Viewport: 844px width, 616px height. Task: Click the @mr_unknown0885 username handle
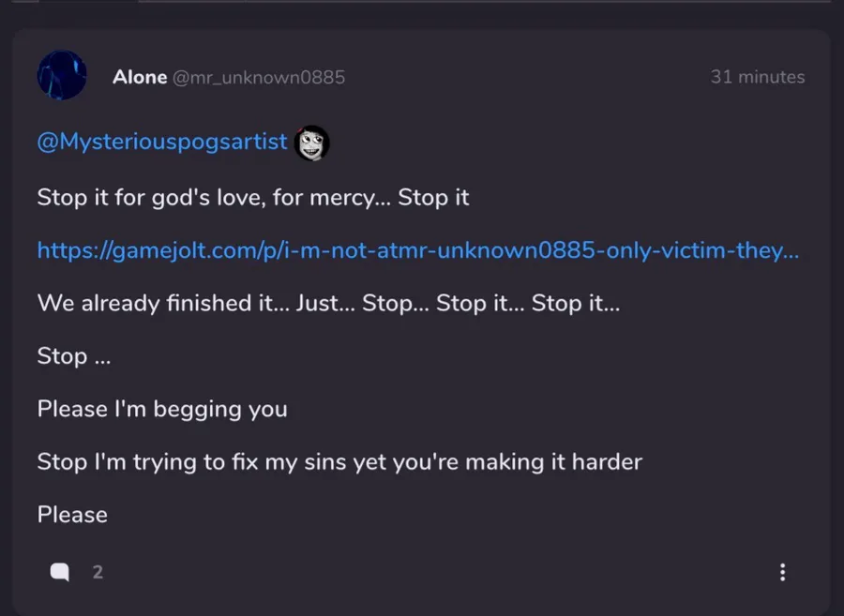[258, 77]
